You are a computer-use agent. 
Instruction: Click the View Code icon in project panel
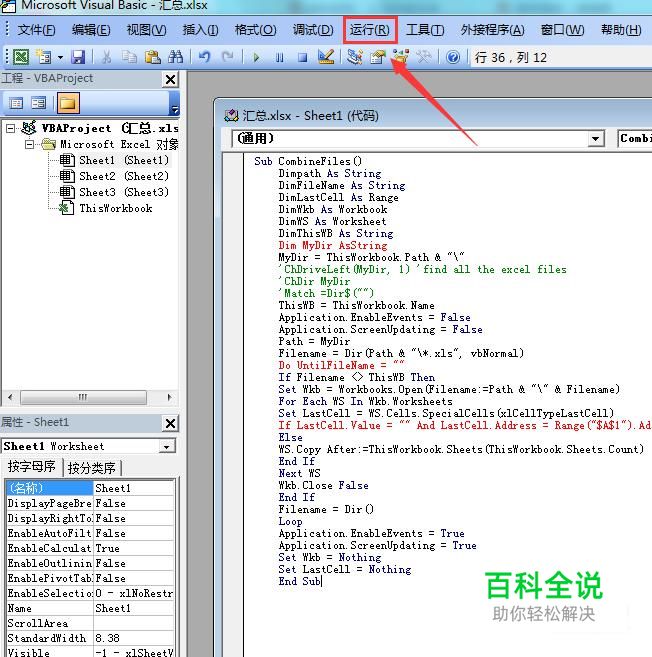pos(16,103)
